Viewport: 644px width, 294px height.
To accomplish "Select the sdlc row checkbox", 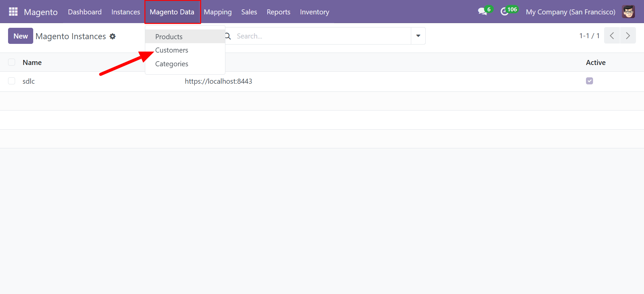I will [x=12, y=81].
